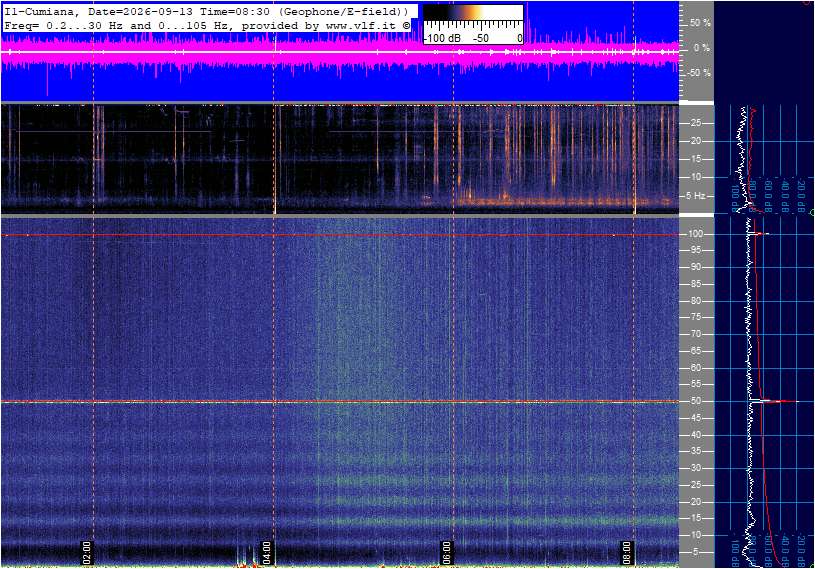Click the 08:00 time marker label
Screen dimensions: 815x569
tap(626, 552)
